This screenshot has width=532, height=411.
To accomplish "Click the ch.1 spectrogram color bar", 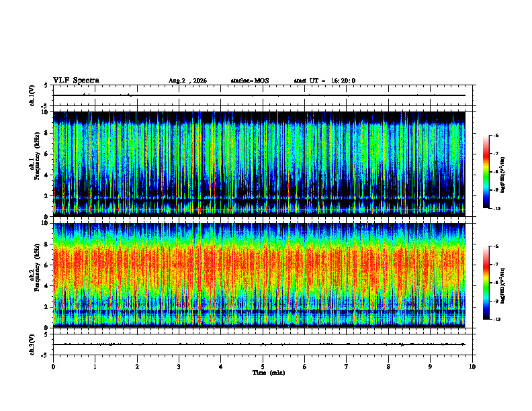I will click(486, 172).
